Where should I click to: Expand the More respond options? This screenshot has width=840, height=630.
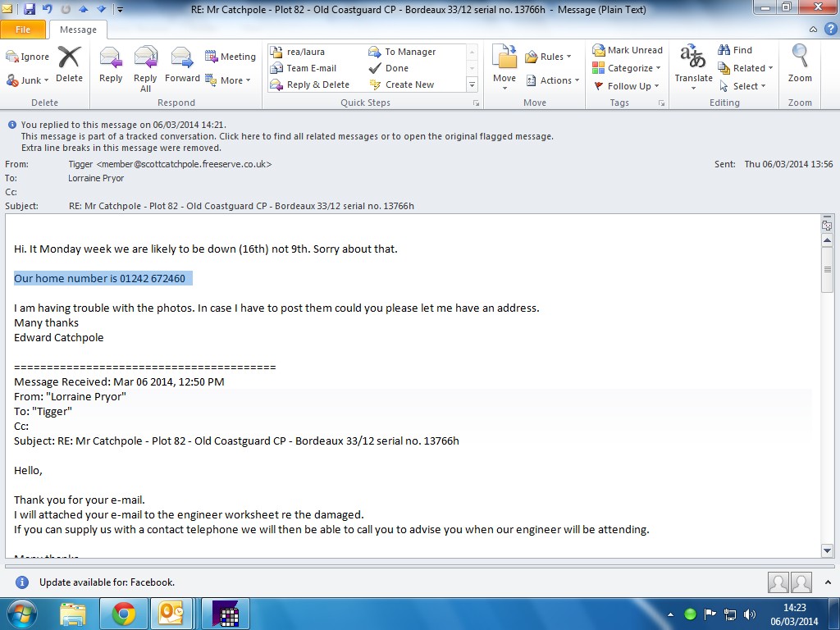click(228, 80)
